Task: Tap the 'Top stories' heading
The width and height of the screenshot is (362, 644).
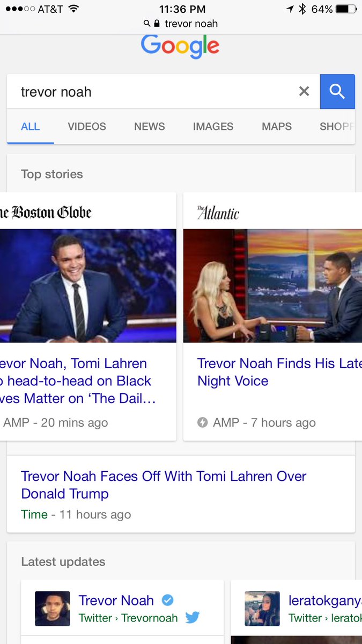Action: 52,174
